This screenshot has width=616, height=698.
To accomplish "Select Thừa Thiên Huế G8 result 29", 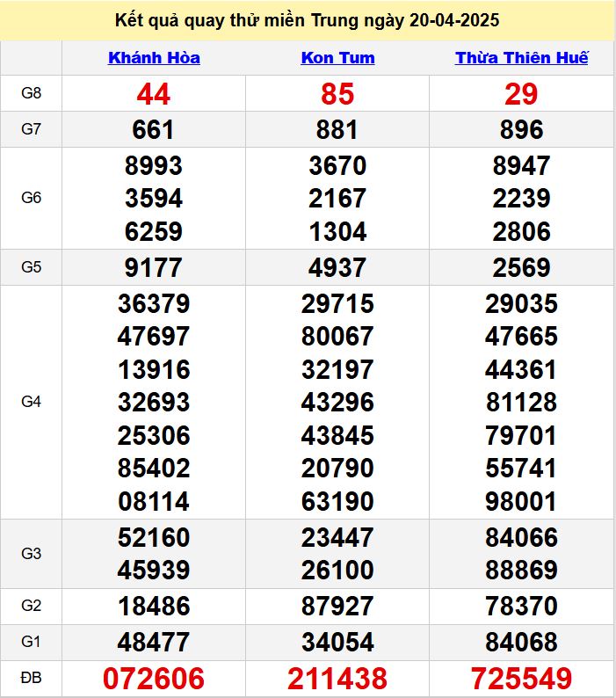I will pyautogui.click(x=521, y=94).
